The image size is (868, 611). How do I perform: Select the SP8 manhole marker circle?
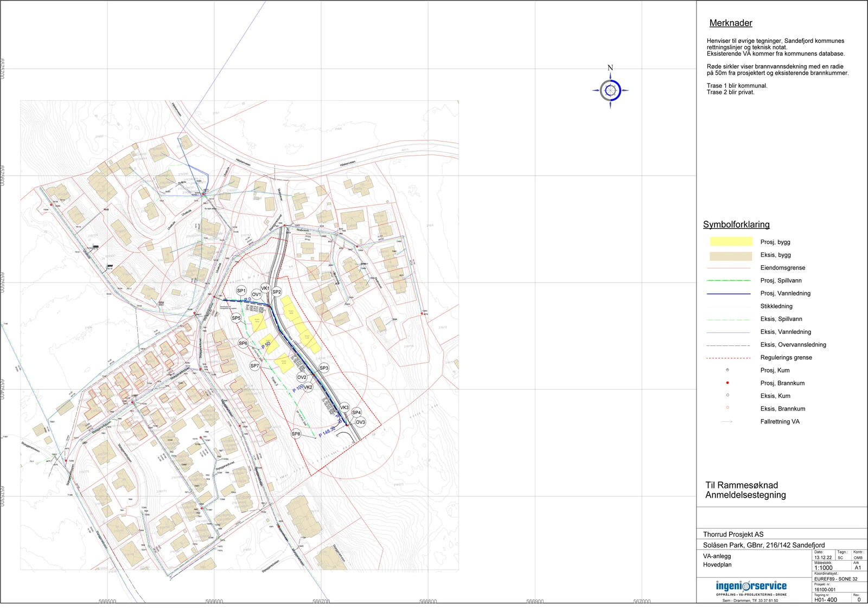click(x=296, y=434)
